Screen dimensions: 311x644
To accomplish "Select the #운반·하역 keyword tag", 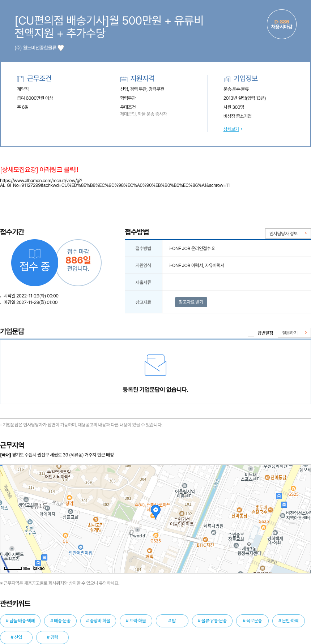I will pos(289,621).
